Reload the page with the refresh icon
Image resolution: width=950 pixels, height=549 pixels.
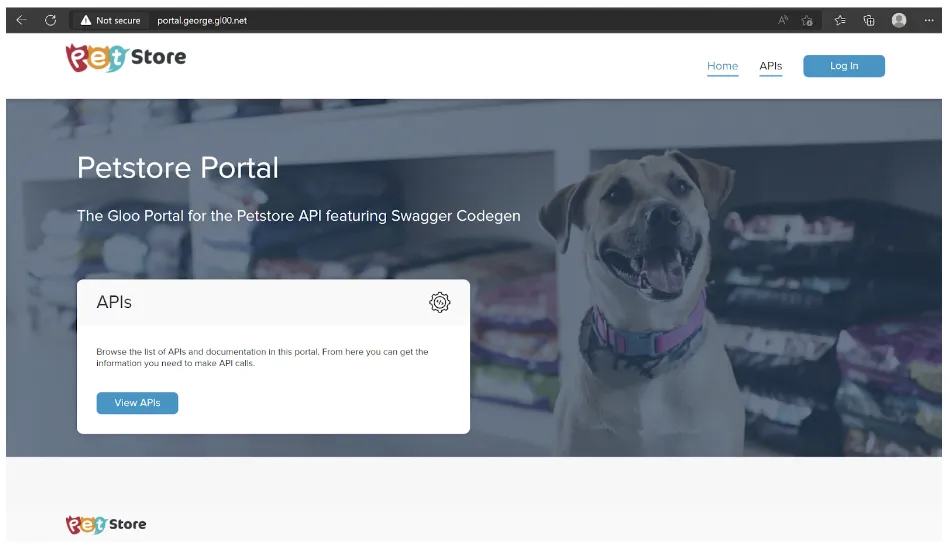click(51, 20)
